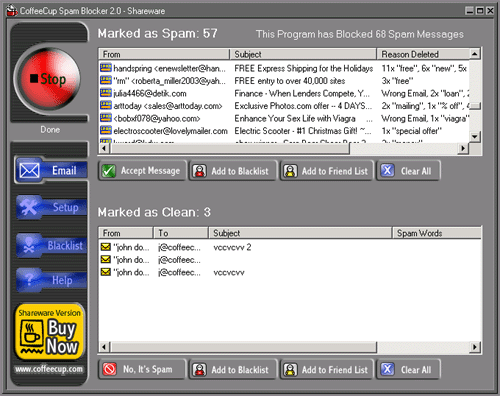Click question mark icon on Help tab

pos(29,279)
